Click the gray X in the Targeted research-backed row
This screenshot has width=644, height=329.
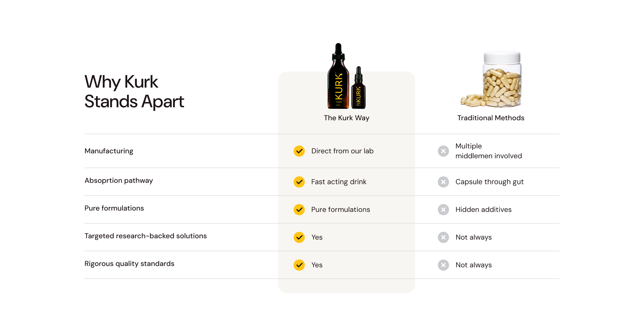pos(443,237)
